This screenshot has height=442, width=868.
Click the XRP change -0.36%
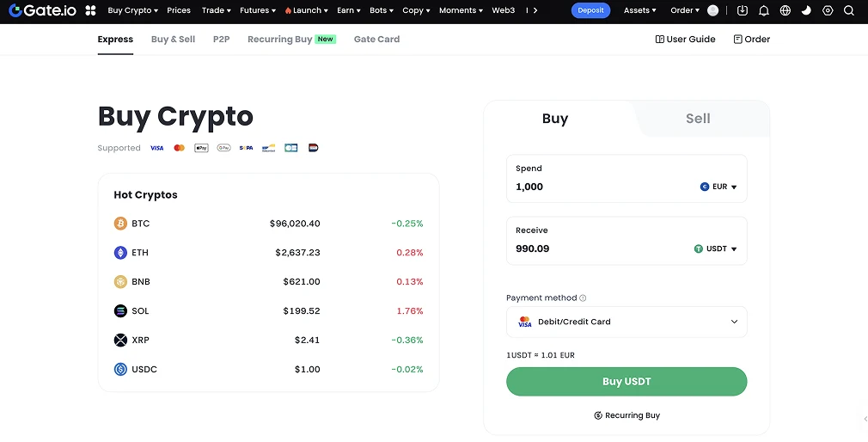click(x=407, y=340)
